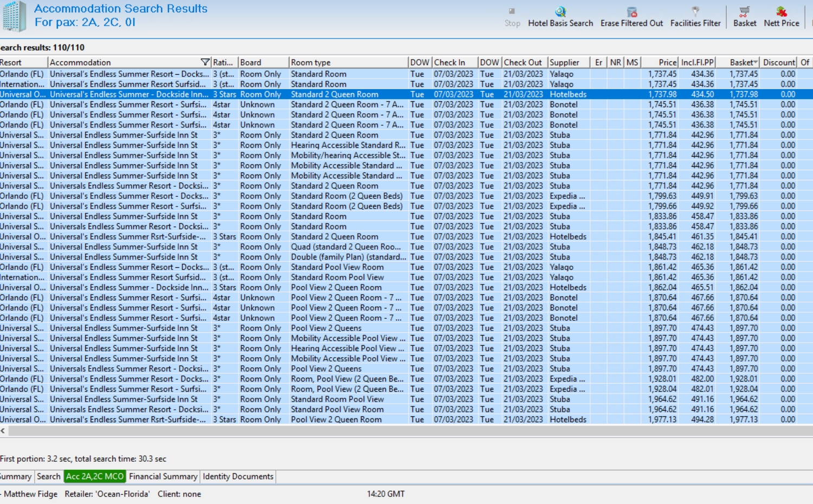The height and width of the screenshot is (504, 813).
Task: Open Hotel Basis Search
Action: pyautogui.click(x=560, y=17)
